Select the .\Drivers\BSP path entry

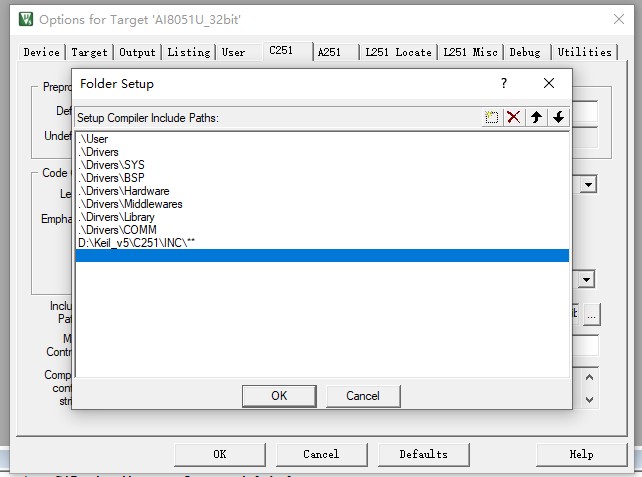[x=322, y=178]
